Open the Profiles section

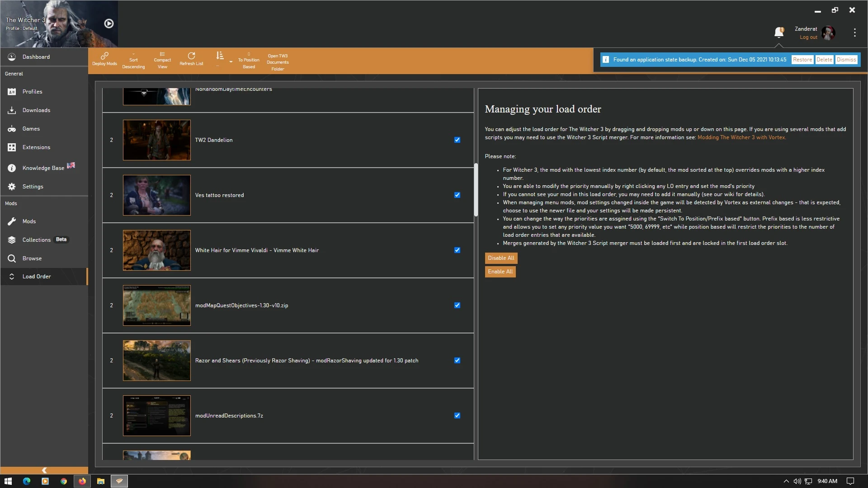click(x=44, y=92)
